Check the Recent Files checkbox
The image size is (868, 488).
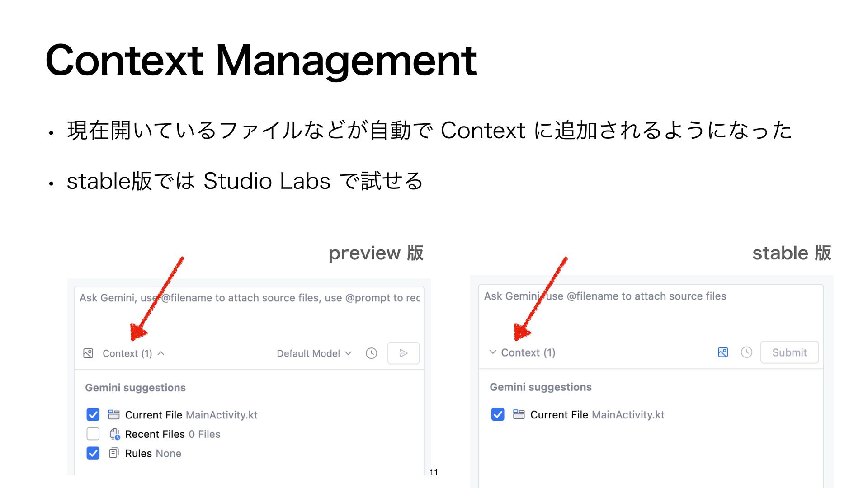point(93,434)
